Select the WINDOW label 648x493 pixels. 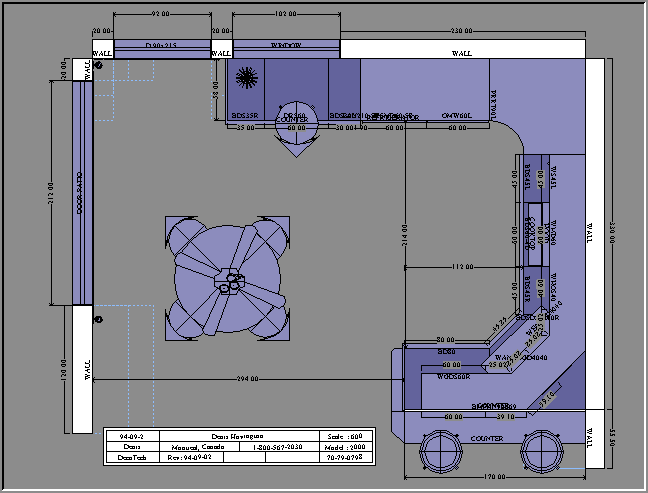286,45
